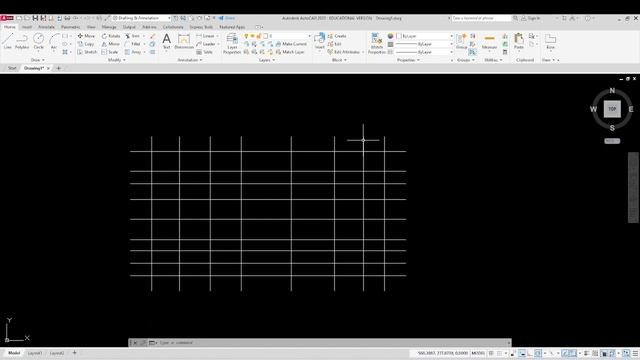Click the Insert block icon
The image size is (640, 360).
[320, 41]
